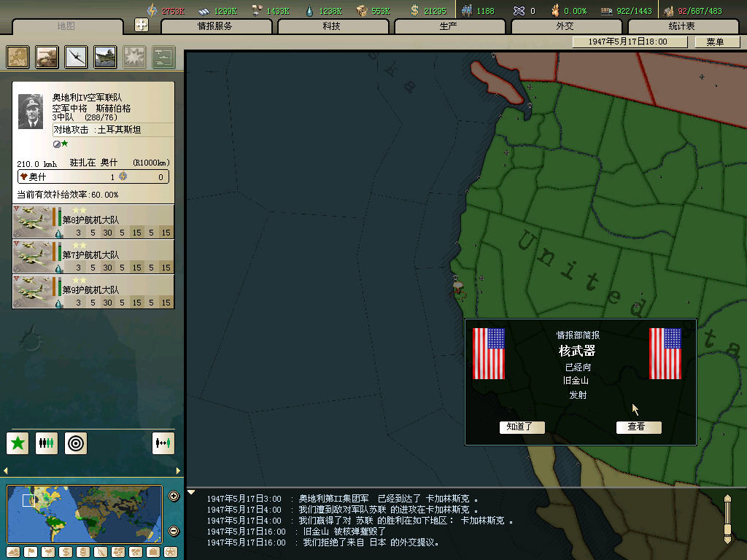The width and height of the screenshot is (747, 560).
Task: Zoom in the minimap with plus
Action: 174,496
